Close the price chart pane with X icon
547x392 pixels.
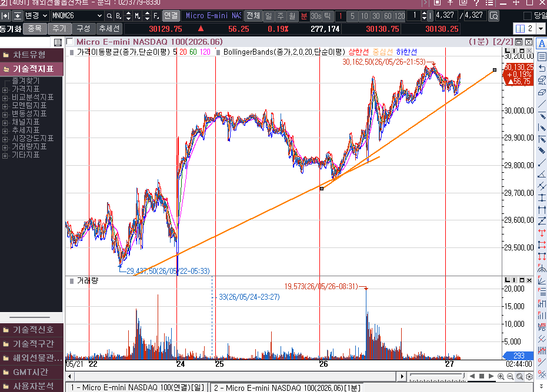click(x=529, y=42)
